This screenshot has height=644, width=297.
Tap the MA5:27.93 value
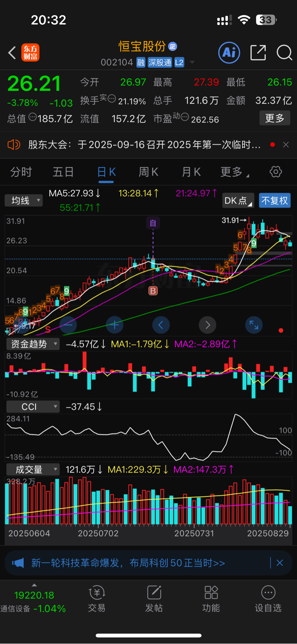click(x=75, y=193)
